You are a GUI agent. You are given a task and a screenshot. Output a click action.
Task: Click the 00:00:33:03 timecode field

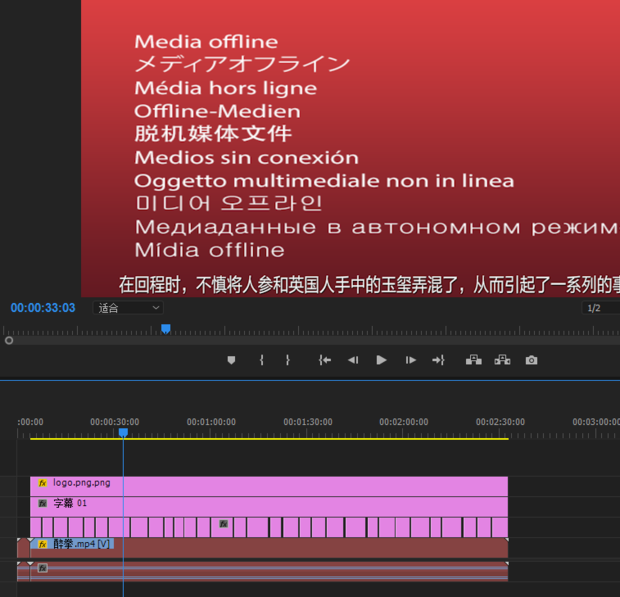43,308
